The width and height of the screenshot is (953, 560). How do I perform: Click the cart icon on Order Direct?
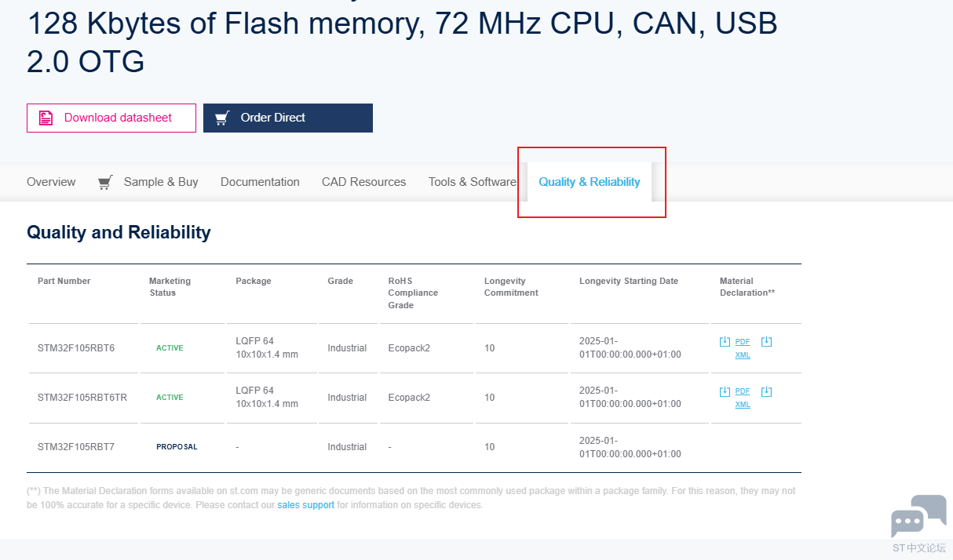pos(222,118)
